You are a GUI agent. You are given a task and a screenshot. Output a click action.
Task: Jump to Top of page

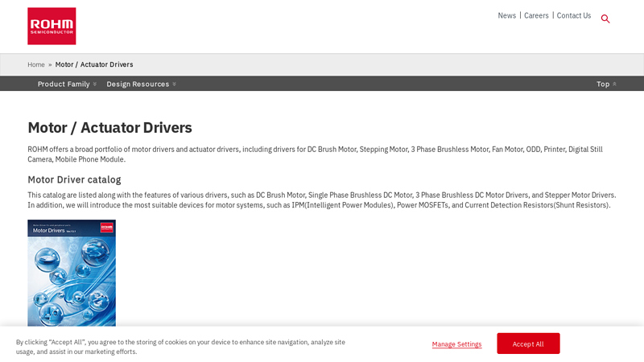coord(606,84)
